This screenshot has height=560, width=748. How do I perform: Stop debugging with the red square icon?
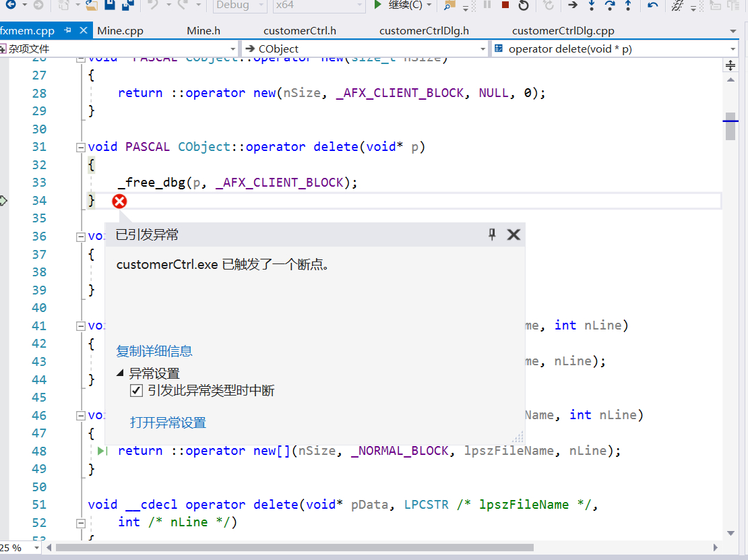[505, 5]
